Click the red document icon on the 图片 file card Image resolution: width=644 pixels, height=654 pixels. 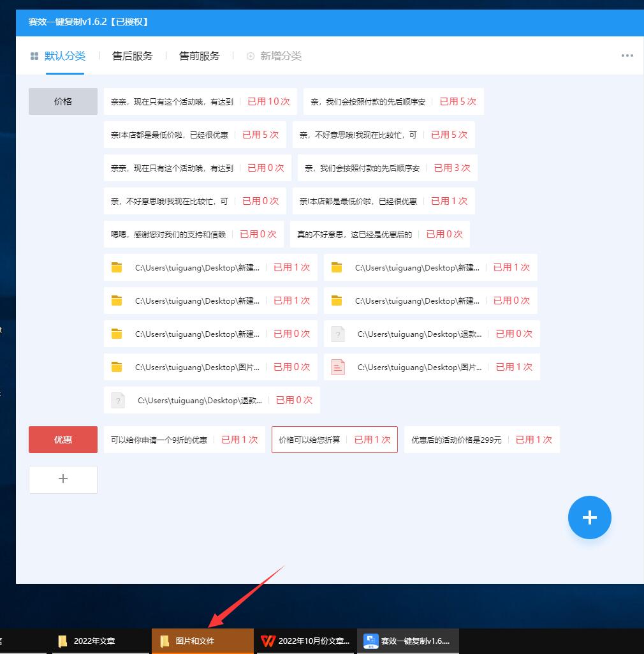[337, 367]
